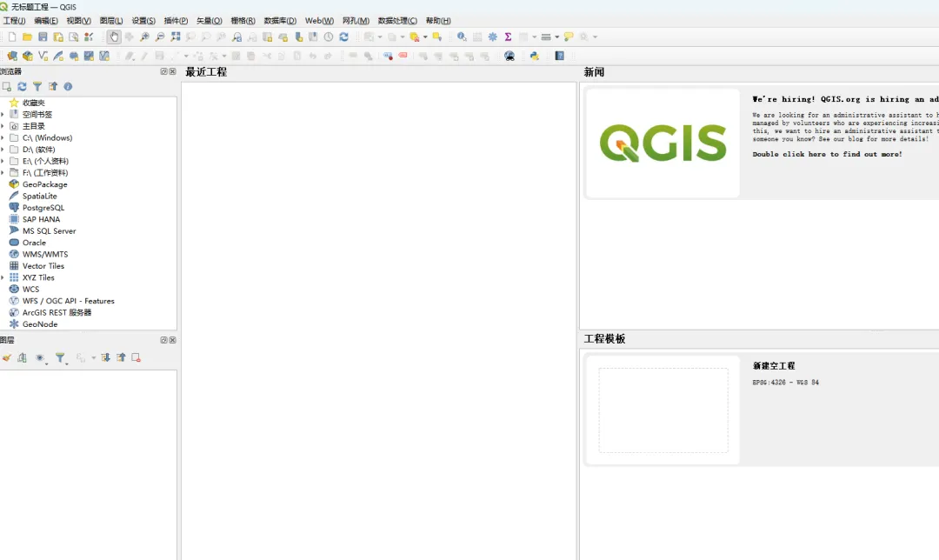Viewport: 939px width, 560px height.
Task: Open the 插件(P) menu
Action: 176,20
